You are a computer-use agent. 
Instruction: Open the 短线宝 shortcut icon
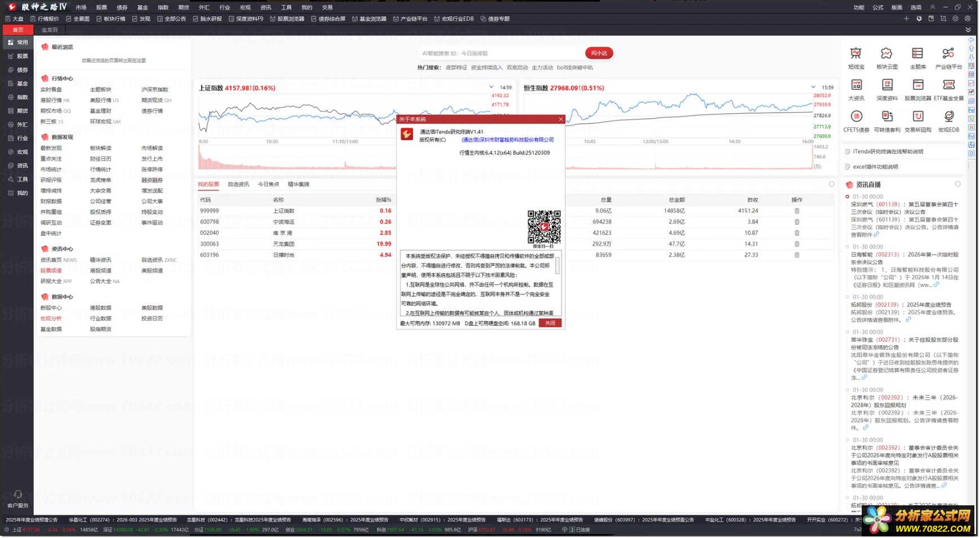pyautogui.click(x=856, y=54)
